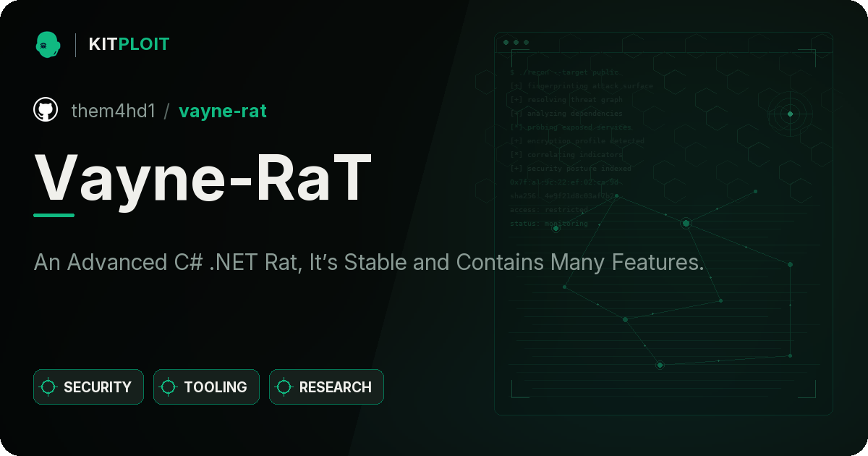Click the terminal line "access: restricted"
The width and height of the screenshot is (868, 456).
(x=548, y=210)
